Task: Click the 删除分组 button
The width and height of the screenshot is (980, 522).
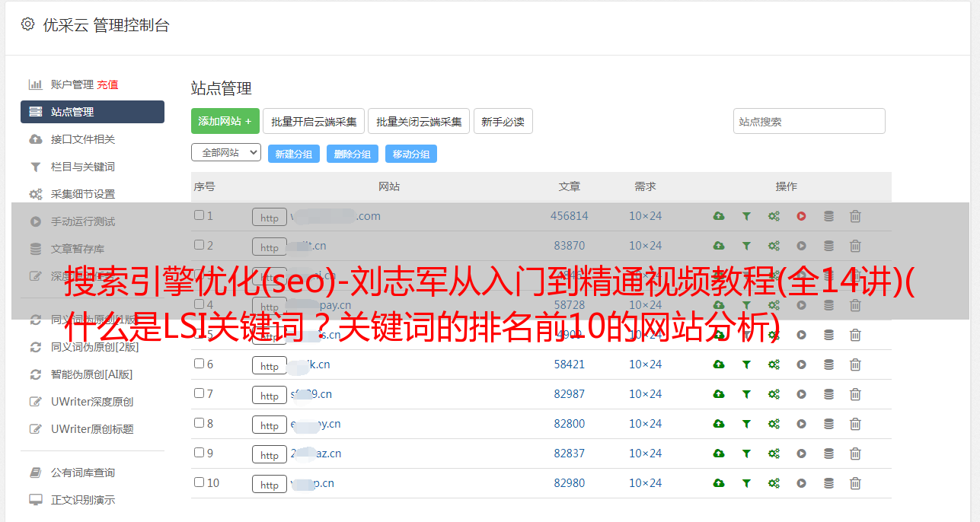Action: point(353,154)
